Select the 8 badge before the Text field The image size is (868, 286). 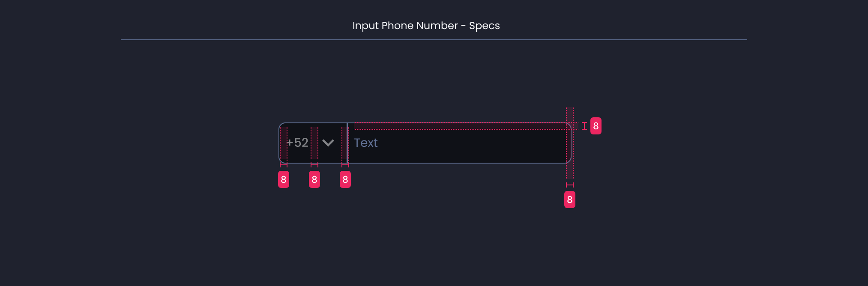coord(345,179)
